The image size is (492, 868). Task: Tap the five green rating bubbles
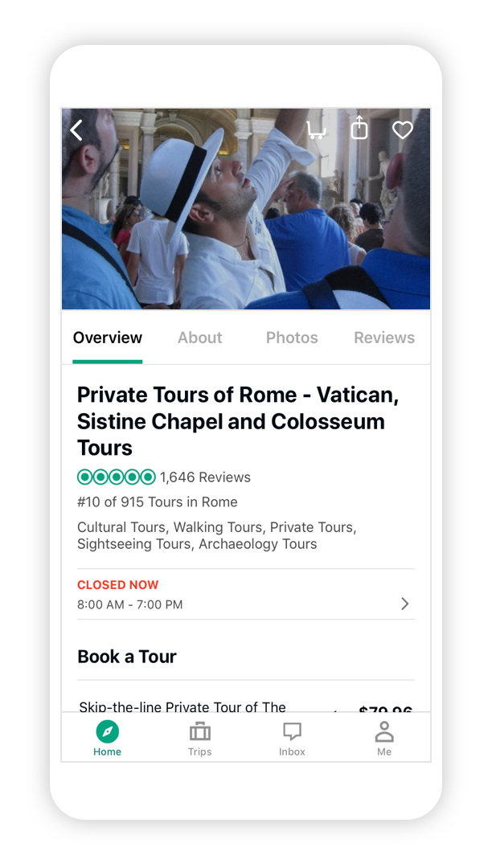pyautogui.click(x=117, y=477)
